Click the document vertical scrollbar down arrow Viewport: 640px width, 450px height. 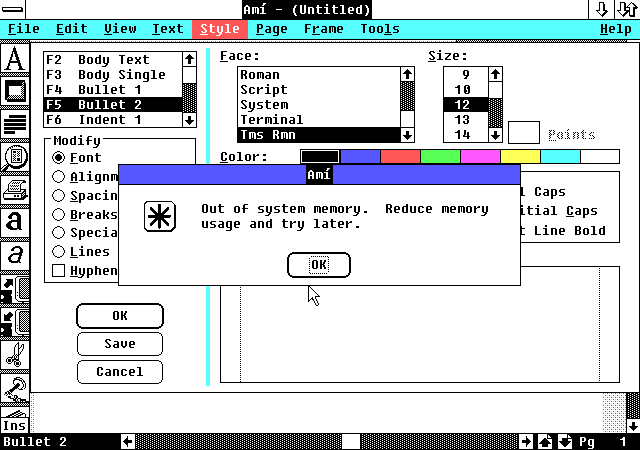tap(633, 426)
